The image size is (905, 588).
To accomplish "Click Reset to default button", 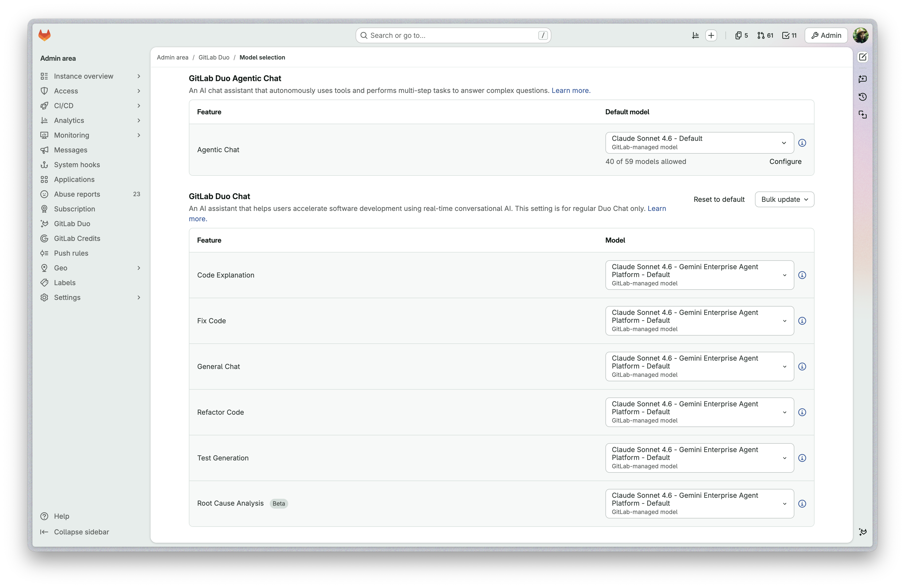I will (x=719, y=200).
